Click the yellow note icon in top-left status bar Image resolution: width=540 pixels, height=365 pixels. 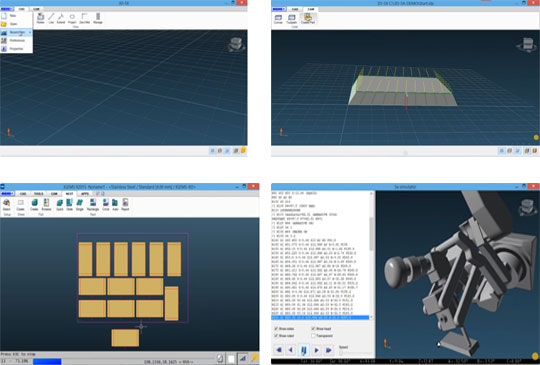[x=243, y=150]
